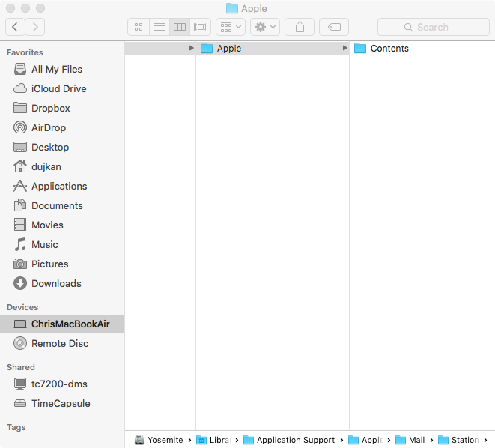Open iCloud Drive in sidebar

point(62,88)
